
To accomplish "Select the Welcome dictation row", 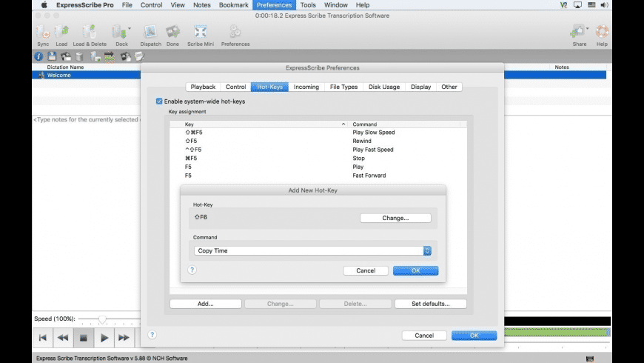I will [59, 75].
